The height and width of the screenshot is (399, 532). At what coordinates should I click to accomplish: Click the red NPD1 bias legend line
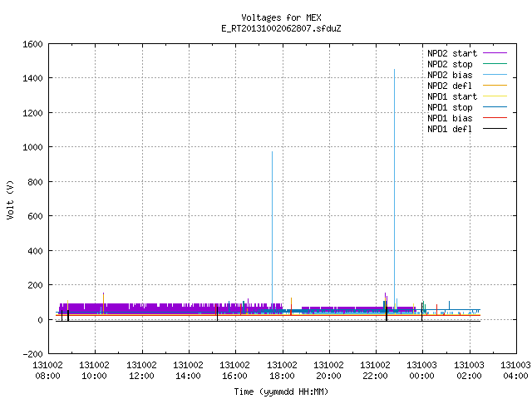coord(495,118)
